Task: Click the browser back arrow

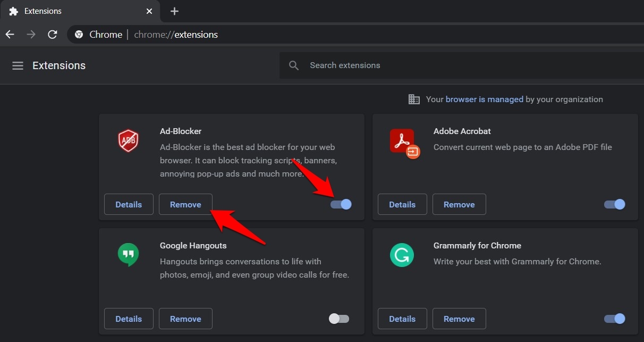Action: pyautogui.click(x=10, y=35)
